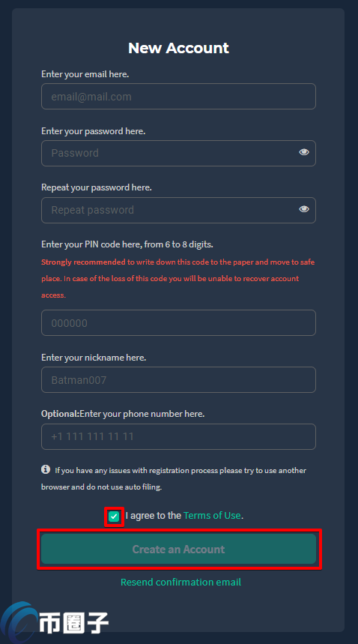Click the info icon beside registration issues note
This screenshot has height=644, width=358.
pos(46,469)
